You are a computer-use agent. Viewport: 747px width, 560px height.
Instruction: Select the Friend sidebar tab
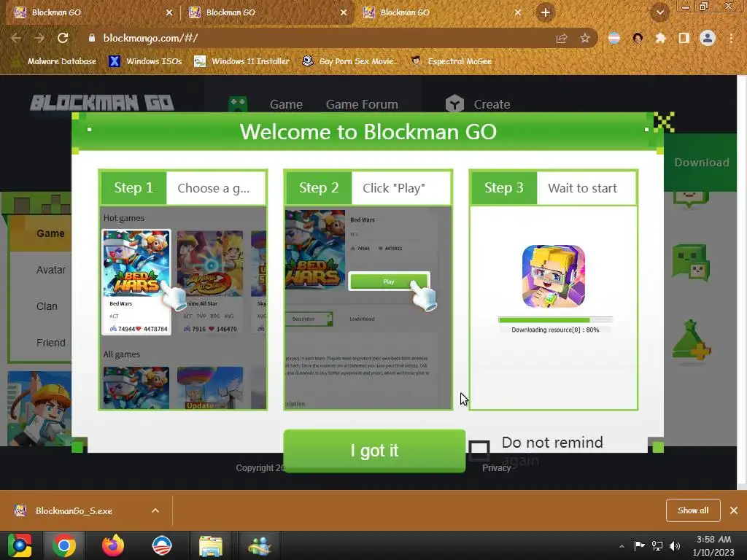point(50,343)
